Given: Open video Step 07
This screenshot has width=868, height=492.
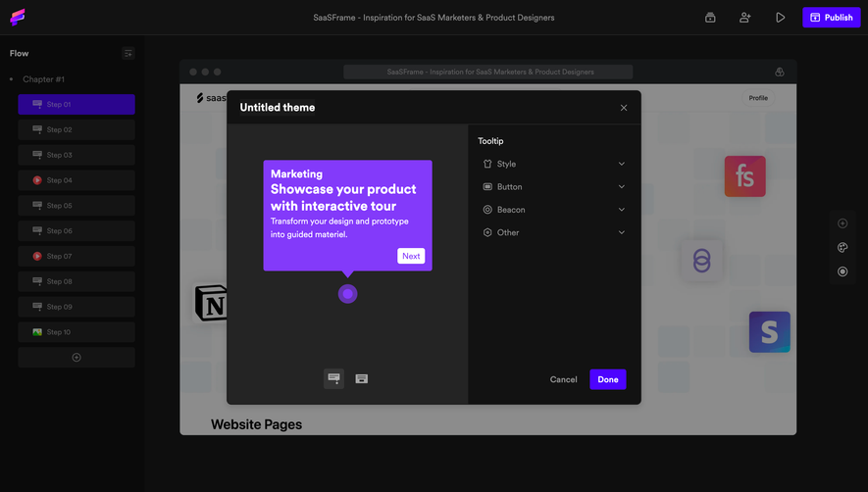Looking at the screenshot, I should [x=77, y=256].
